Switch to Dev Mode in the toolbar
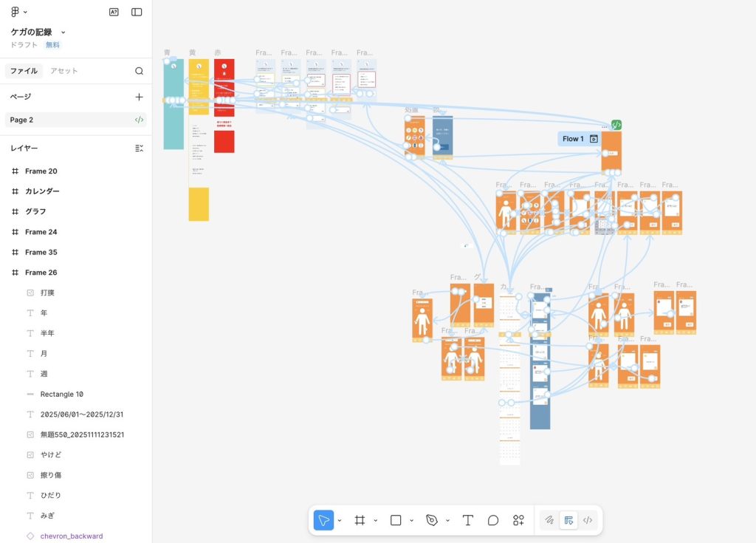756x543 pixels. coord(588,520)
